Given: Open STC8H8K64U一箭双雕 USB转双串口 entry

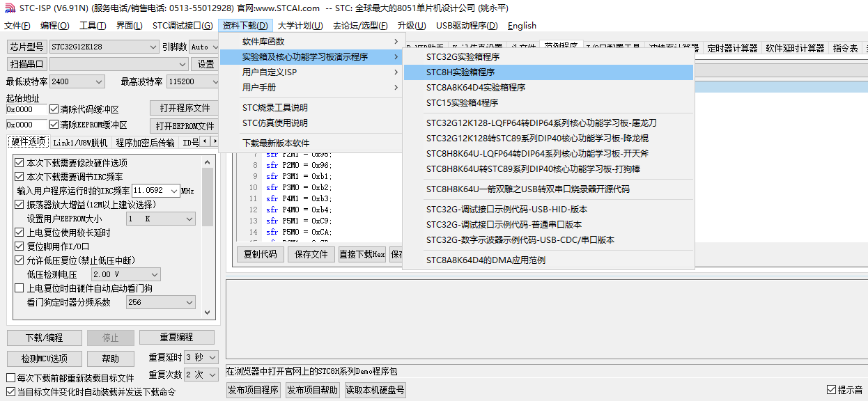Looking at the screenshot, I should click(x=549, y=189).
